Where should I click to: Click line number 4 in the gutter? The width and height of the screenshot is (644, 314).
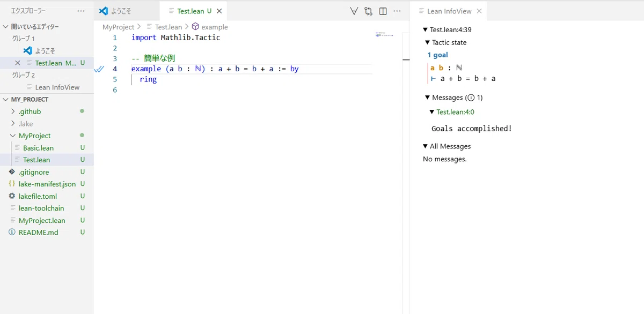pyautogui.click(x=115, y=69)
